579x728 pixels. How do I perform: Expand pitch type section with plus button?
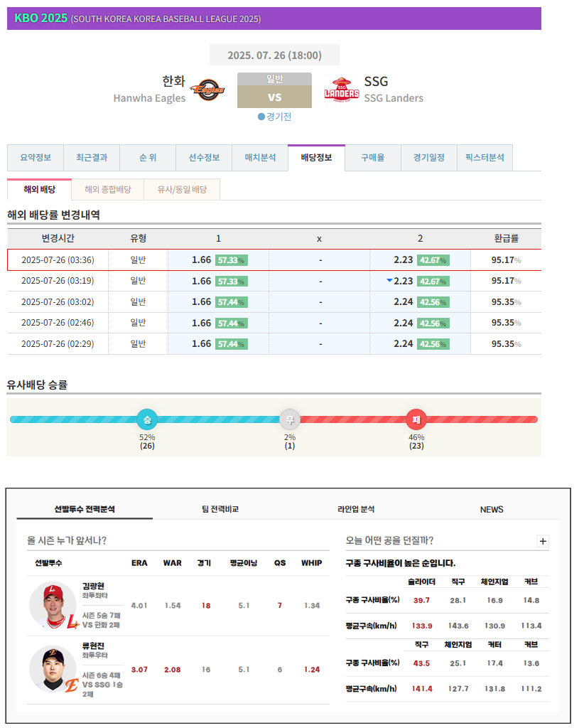point(543,541)
